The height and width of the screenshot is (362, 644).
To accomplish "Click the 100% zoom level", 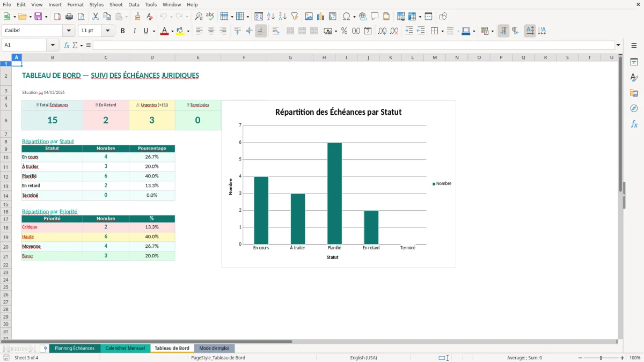I will point(635,358).
